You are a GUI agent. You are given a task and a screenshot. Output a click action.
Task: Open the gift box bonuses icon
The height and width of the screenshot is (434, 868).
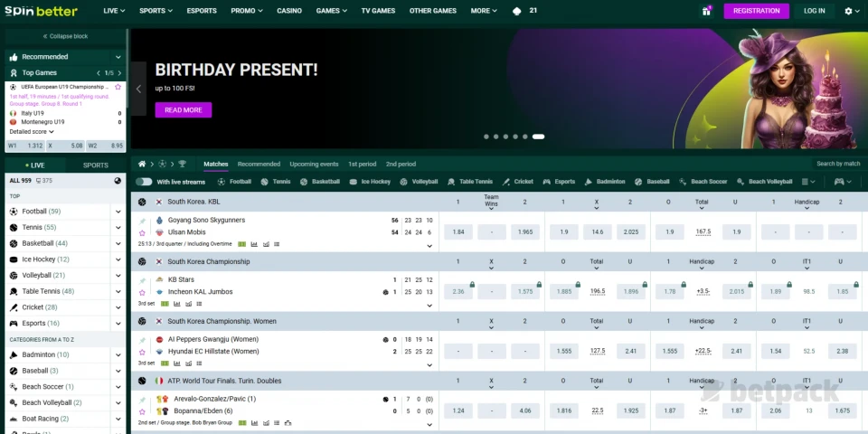pos(706,11)
